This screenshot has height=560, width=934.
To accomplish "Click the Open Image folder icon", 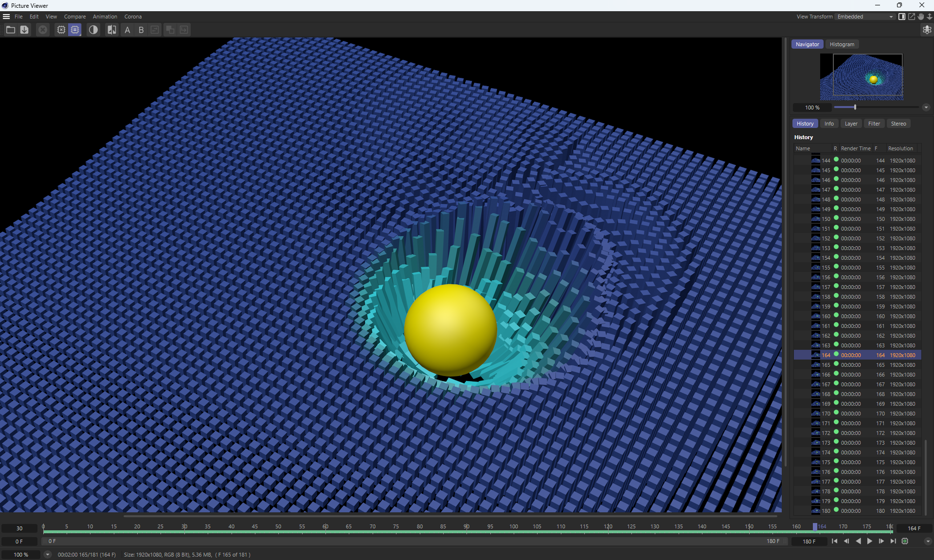I will (x=10, y=30).
